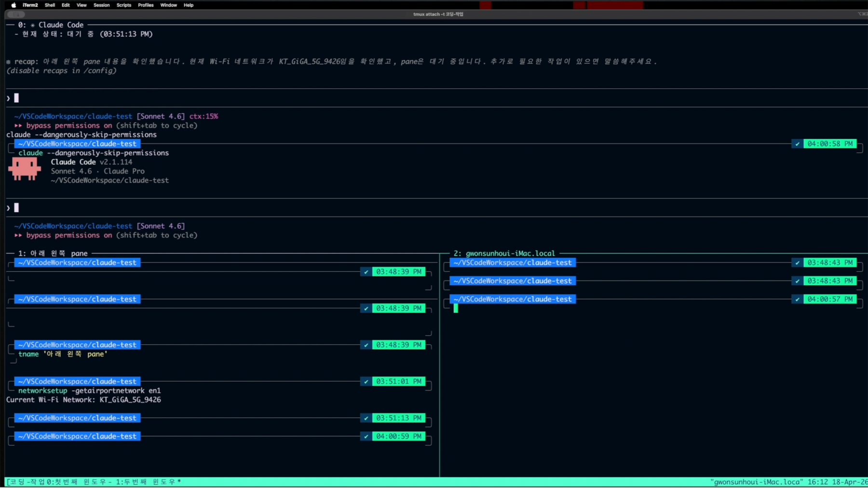Image resolution: width=868 pixels, height=488 pixels.
Task: Open the Window menu
Action: click(168, 5)
